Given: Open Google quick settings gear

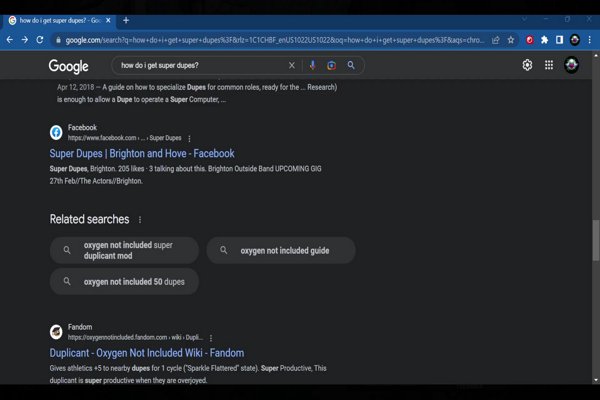Looking at the screenshot, I should click(x=527, y=65).
